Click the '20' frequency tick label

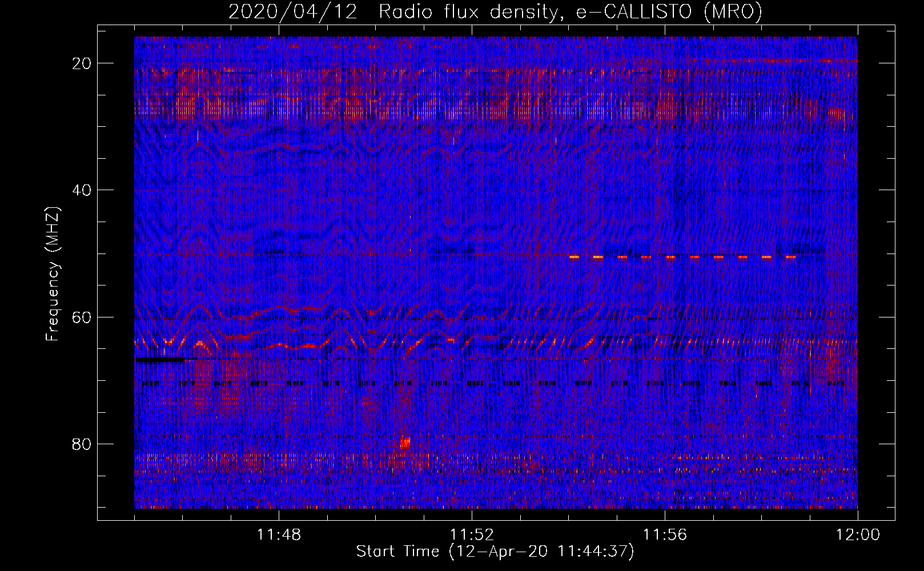coord(82,63)
